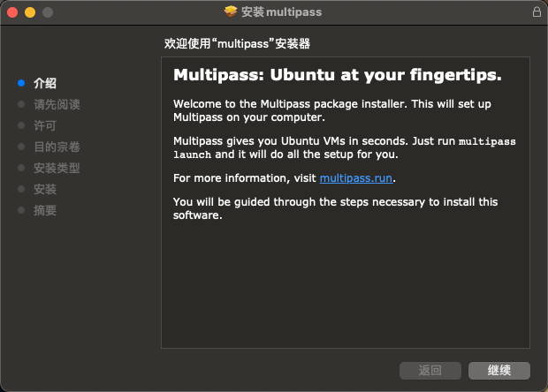Click the Multipass headline text
The height and width of the screenshot is (392, 548).
tap(338, 75)
